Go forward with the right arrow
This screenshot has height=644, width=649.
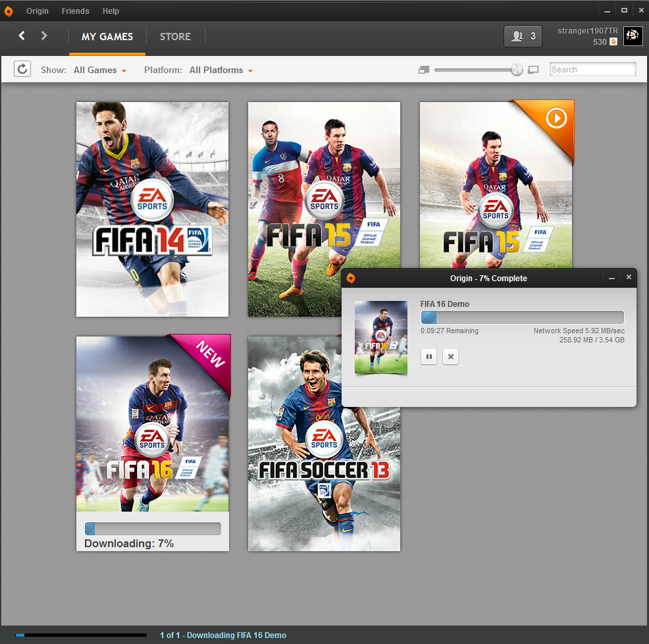(x=44, y=36)
